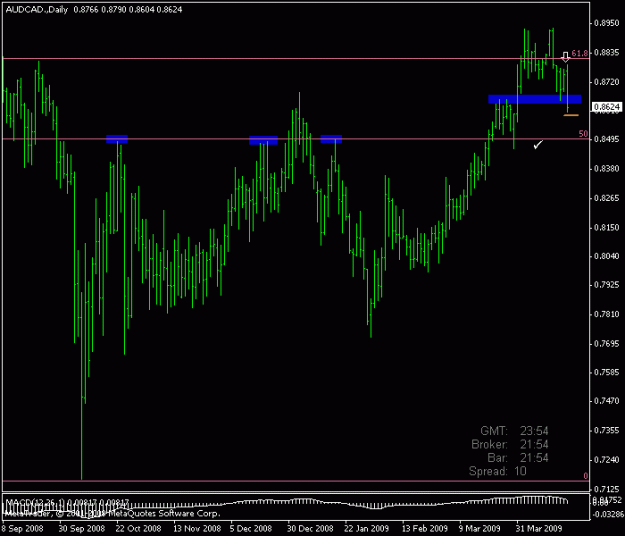
Task: Click the OHLC values 0.8766 0.8790 0.8604 0.8624
Action: pyautogui.click(x=128, y=10)
